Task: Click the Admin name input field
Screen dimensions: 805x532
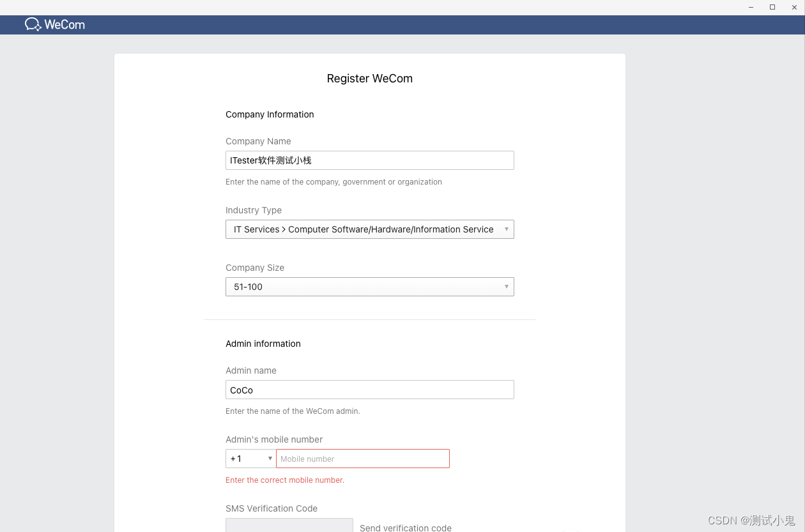Action: (x=369, y=390)
